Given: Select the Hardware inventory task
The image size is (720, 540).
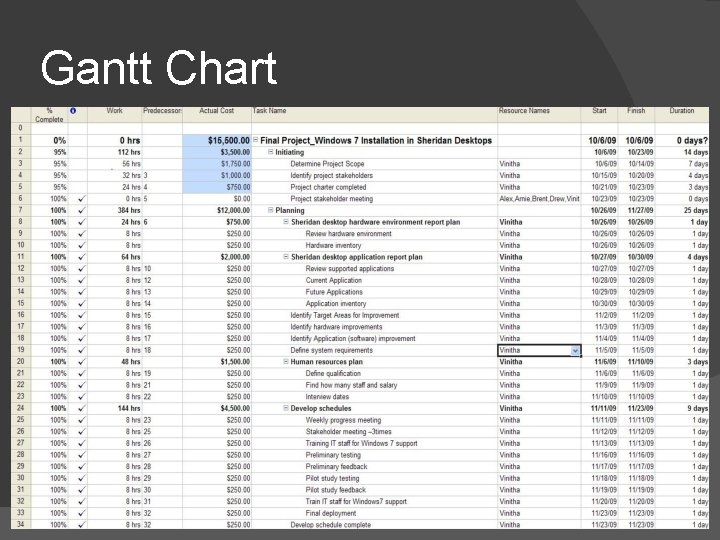Looking at the screenshot, I should (x=333, y=246).
